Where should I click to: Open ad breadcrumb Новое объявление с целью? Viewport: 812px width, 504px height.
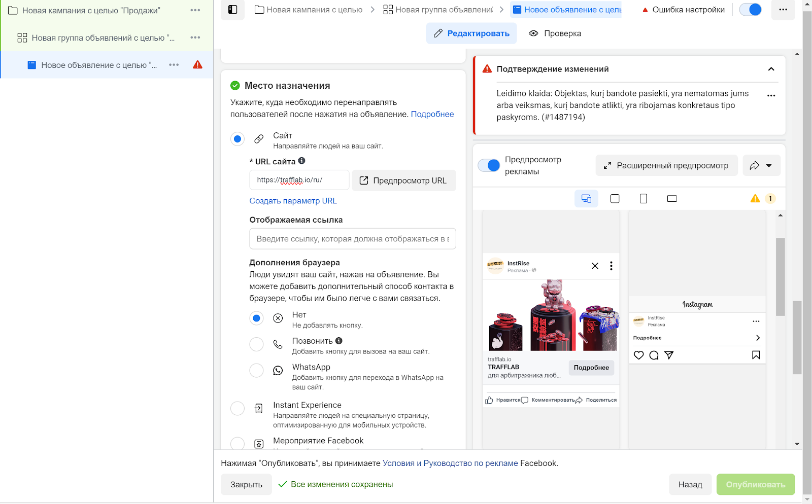(566, 10)
